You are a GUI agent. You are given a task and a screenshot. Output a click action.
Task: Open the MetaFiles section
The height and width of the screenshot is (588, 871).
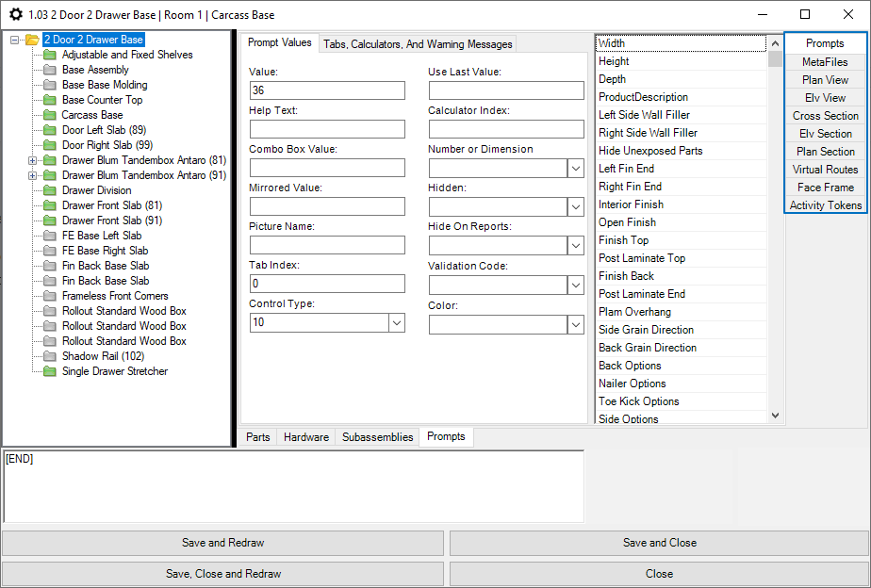pos(825,61)
